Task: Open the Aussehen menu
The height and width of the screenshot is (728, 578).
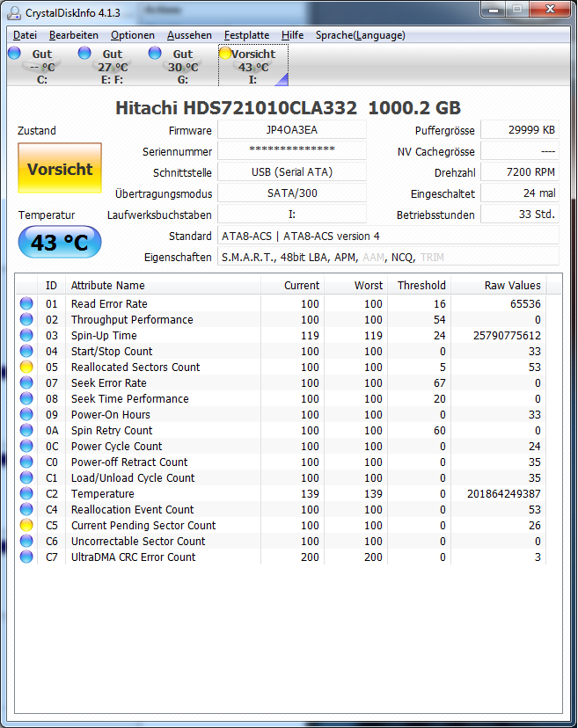Action: [189, 35]
